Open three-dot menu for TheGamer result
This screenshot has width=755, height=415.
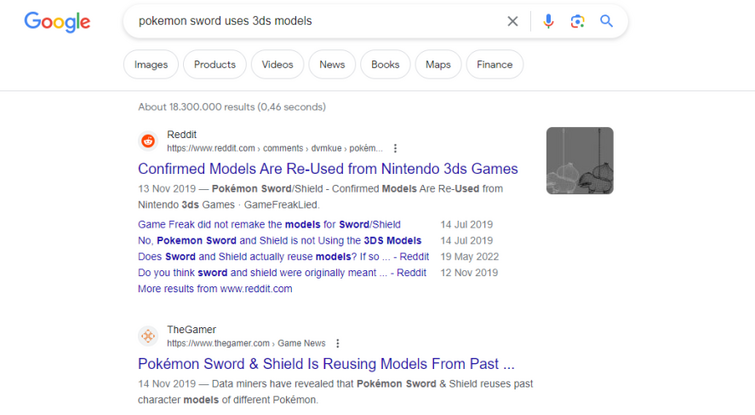(338, 343)
